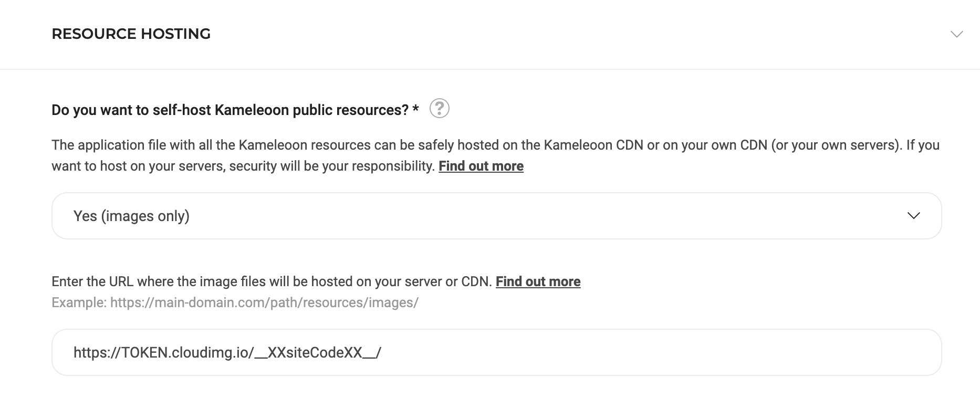
Task: Click the middle of the self-host combo box
Action: coord(496,216)
